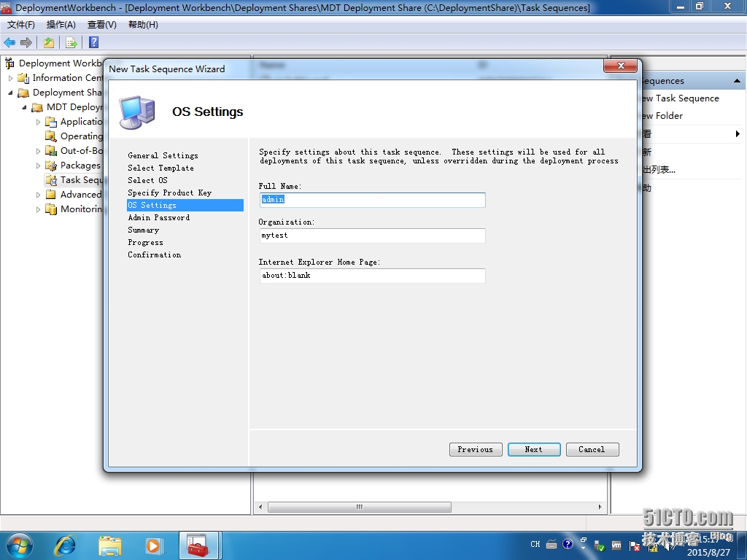
Task: Expand the Advanced Configuration tree node
Action: [38, 194]
